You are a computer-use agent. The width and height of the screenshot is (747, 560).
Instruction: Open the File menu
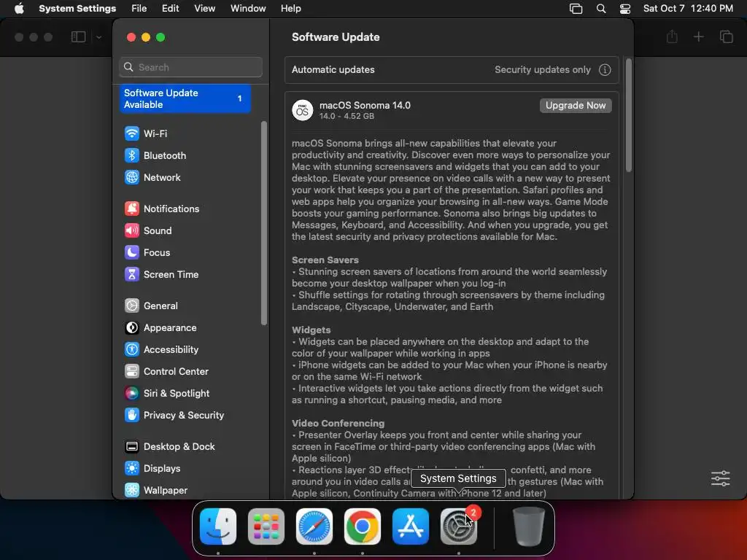tap(139, 9)
